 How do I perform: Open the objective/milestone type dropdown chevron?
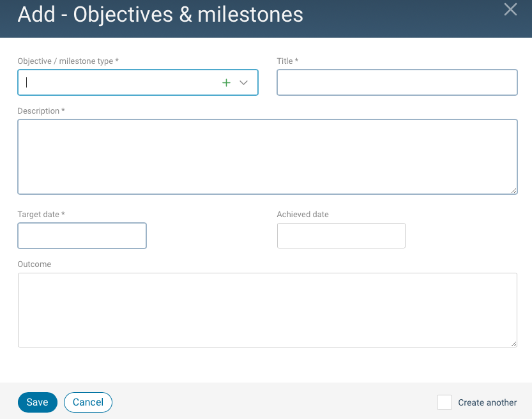tap(243, 82)
